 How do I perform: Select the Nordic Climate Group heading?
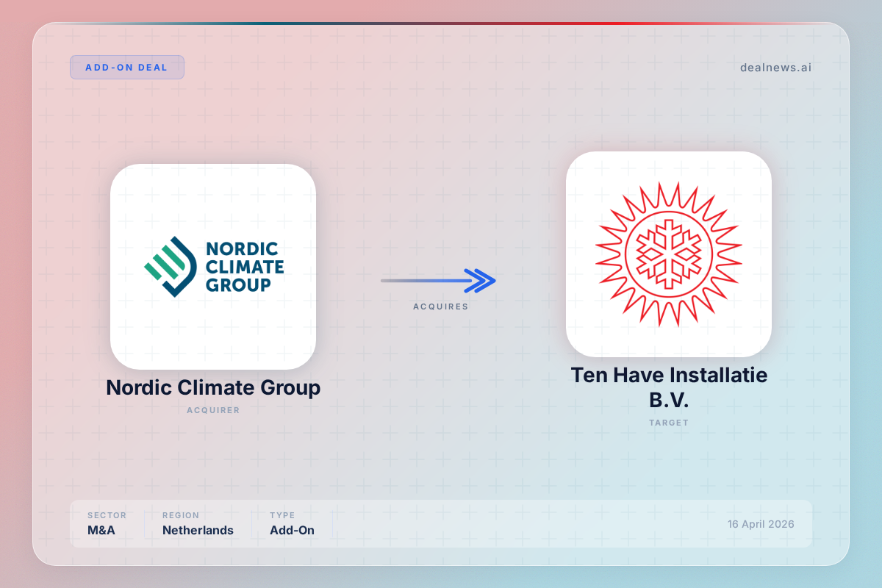(x=213, y=387)
